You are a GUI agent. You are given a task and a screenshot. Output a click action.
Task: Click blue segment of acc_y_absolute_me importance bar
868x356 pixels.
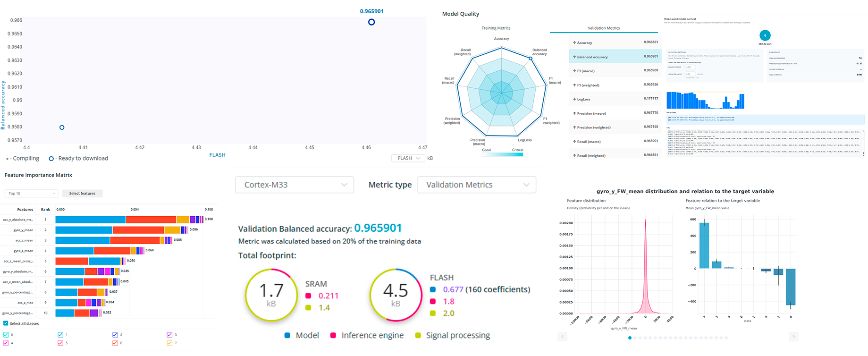pyautogui.click(x=90, y=220)
